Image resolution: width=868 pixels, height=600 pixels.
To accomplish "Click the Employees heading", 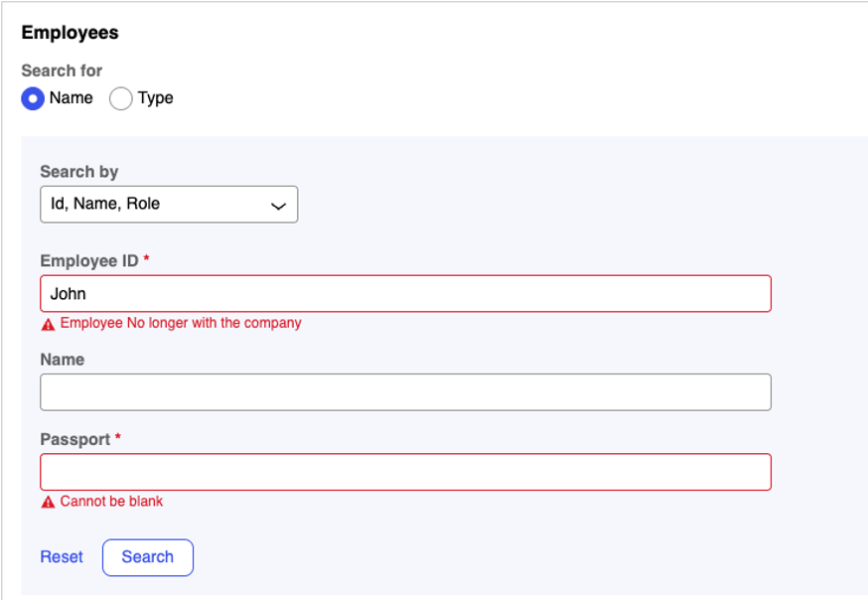I will 70,33.
